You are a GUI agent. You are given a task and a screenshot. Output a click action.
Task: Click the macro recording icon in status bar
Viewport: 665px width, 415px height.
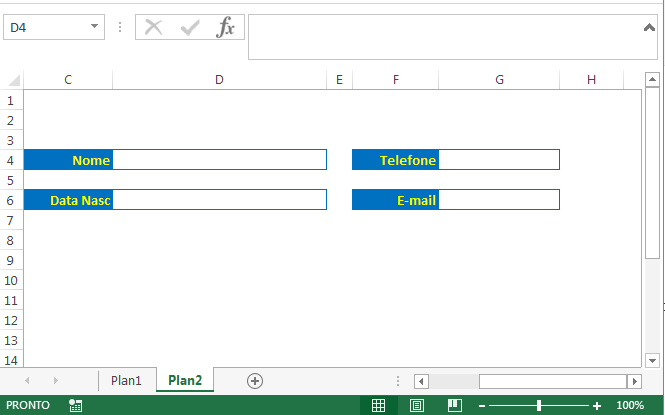[x=76, y=406]
